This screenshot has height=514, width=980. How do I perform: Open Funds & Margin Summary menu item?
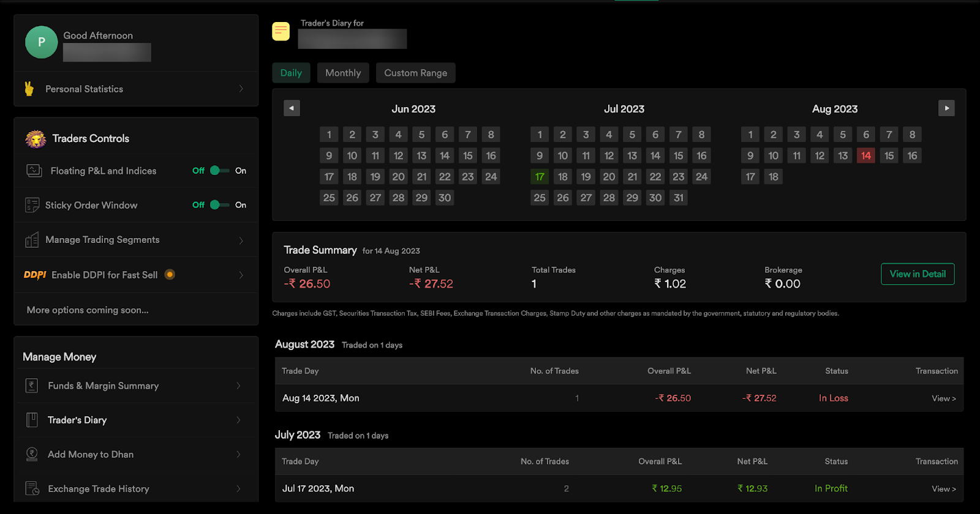136,386
